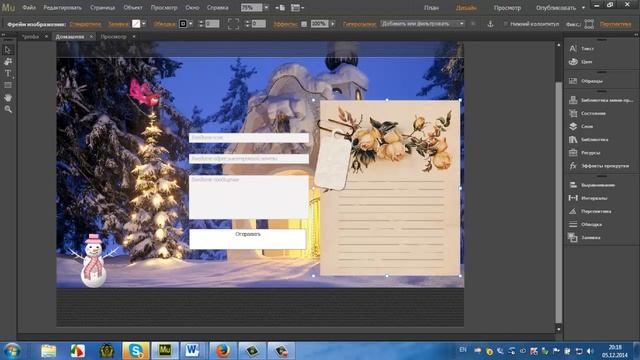Select the Rectangle tool
Screen dimensions: 640x360
click(x=8, y=85)
